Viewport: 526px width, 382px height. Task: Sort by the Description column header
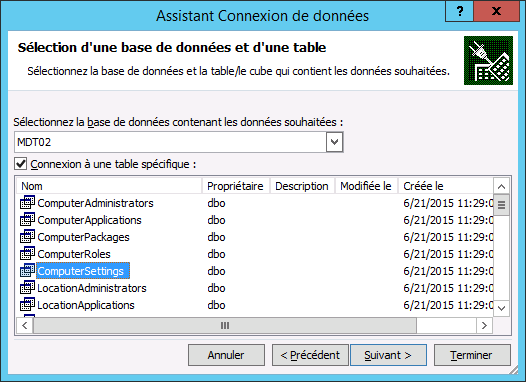pos(302,186)
